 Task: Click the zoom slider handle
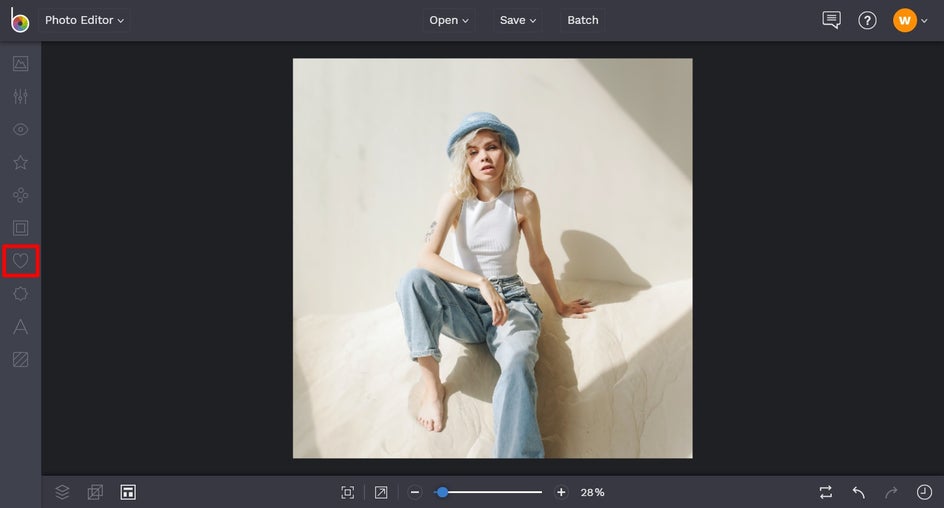(x=442, y=492)
